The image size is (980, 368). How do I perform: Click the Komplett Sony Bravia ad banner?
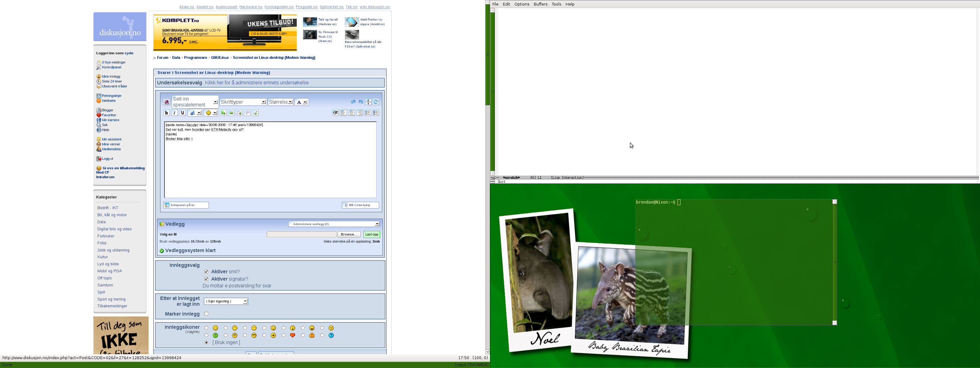225,33
